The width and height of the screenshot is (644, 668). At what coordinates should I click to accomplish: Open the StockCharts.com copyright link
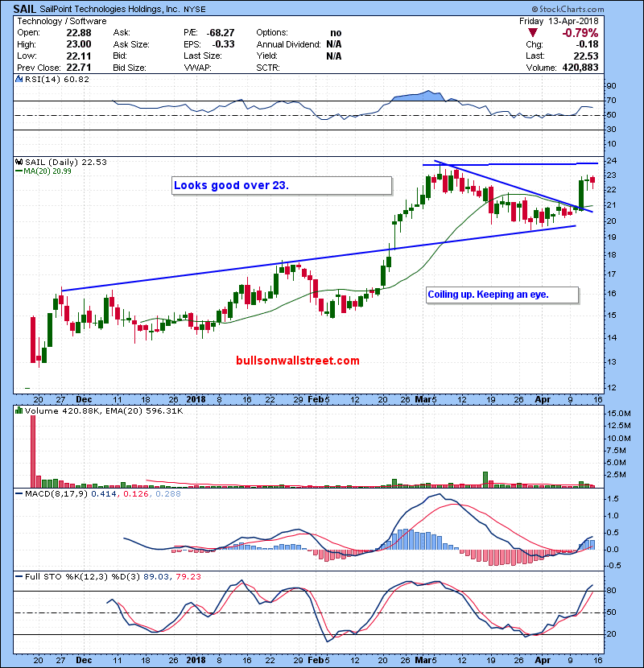click(x=568, y=9)
